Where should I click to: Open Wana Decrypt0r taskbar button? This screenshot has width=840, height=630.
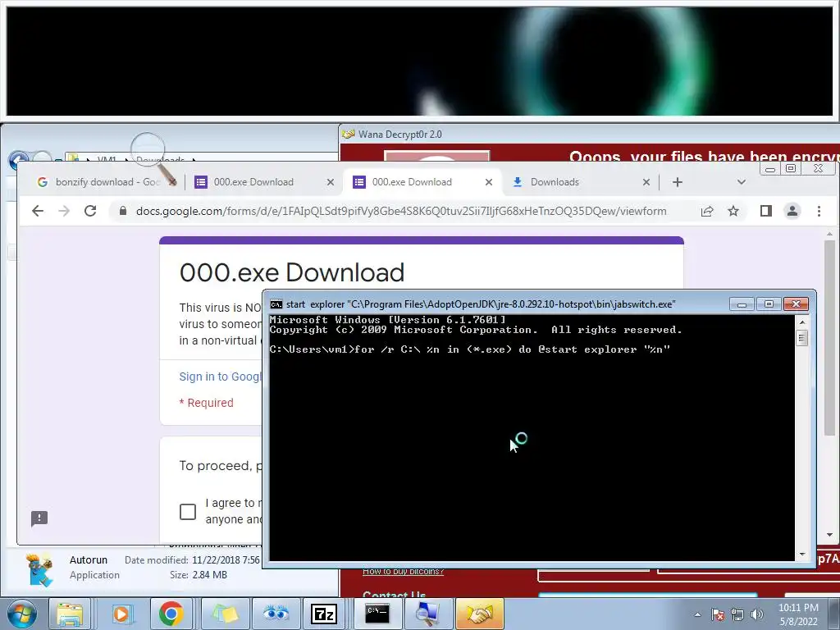coord(479,614)
